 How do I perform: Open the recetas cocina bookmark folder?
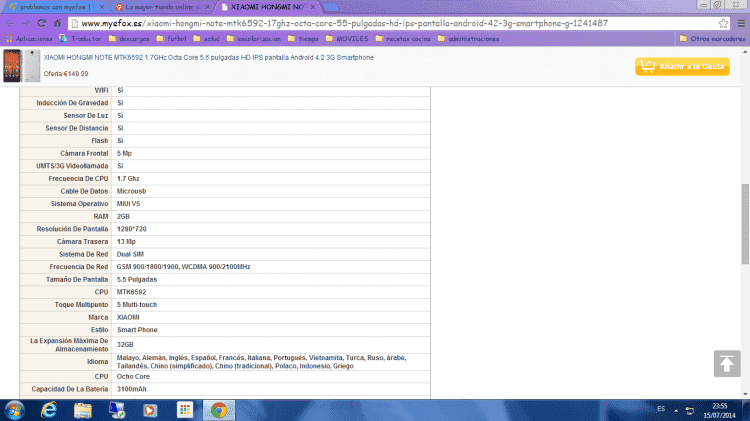click(x=403, y=39)
